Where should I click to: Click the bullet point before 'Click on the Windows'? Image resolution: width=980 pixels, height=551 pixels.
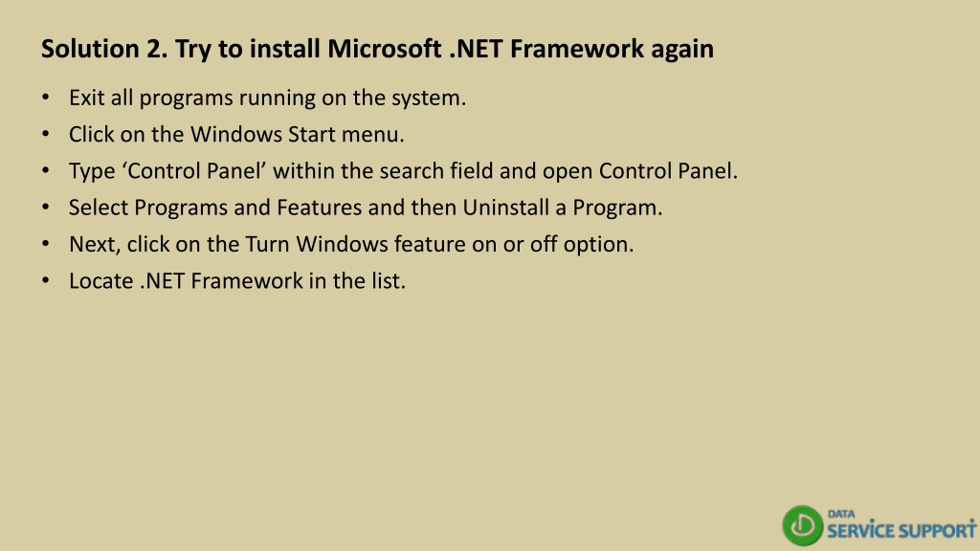click(46, 134)
